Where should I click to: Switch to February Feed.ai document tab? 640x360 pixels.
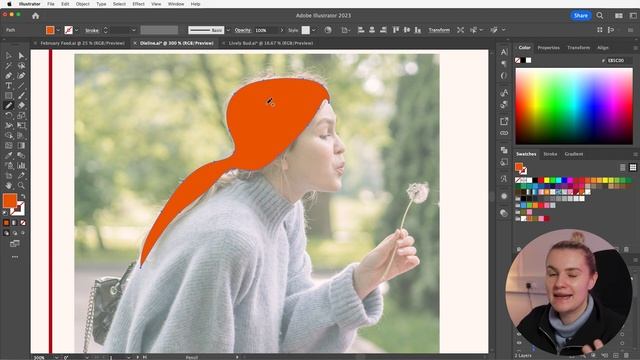pos(82,43)
